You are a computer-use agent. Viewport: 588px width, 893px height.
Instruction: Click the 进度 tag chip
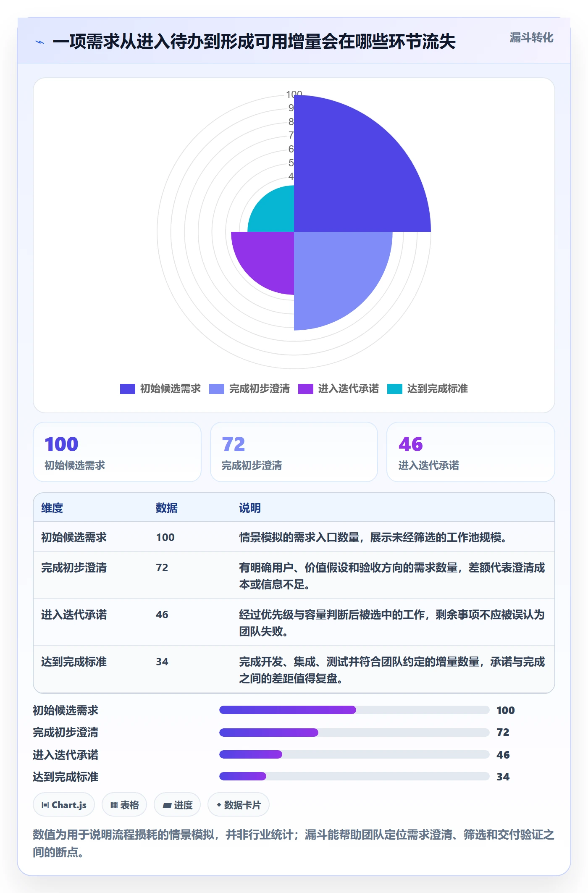tap(177, 805)
